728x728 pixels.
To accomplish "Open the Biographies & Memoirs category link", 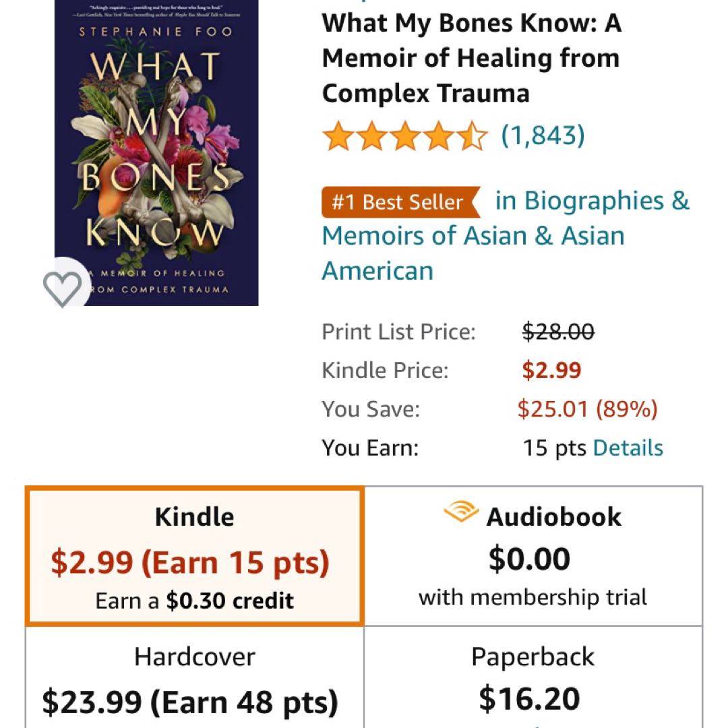I will pyautogui.click(x=506, y=236).
